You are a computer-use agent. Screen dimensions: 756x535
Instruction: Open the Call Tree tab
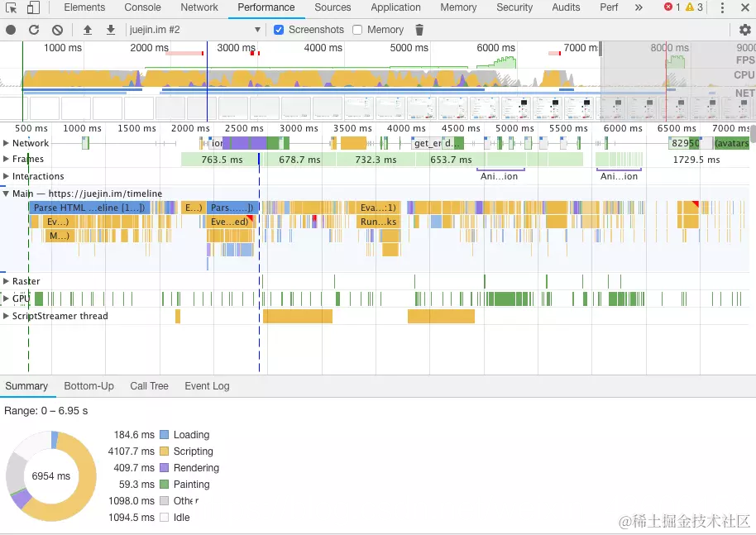(x=149, y=386)
